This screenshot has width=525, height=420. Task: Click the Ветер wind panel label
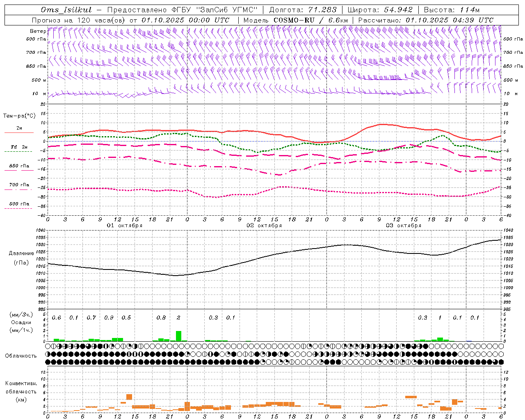tap(38, 31)
